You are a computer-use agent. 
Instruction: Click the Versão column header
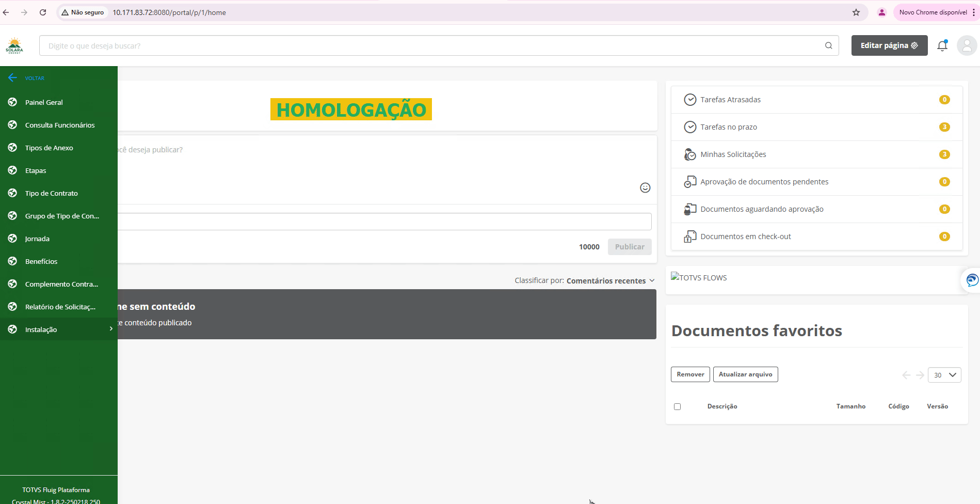coord(937,406)
